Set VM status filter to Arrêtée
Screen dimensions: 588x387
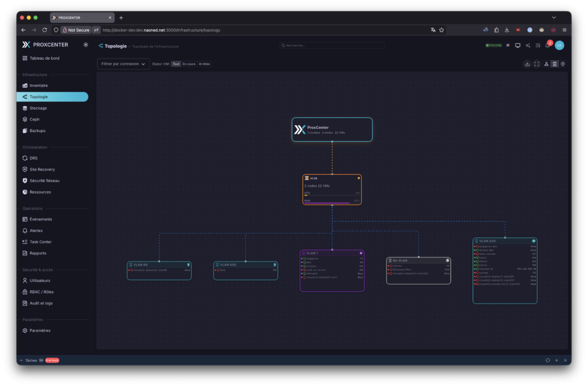pos(204,64)
